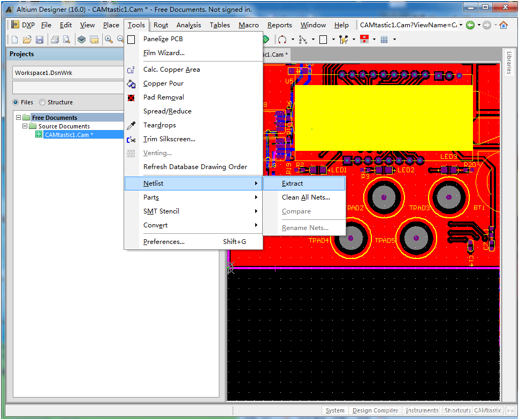Open the Back button history dropdown
519x420 pixels.
479,25
